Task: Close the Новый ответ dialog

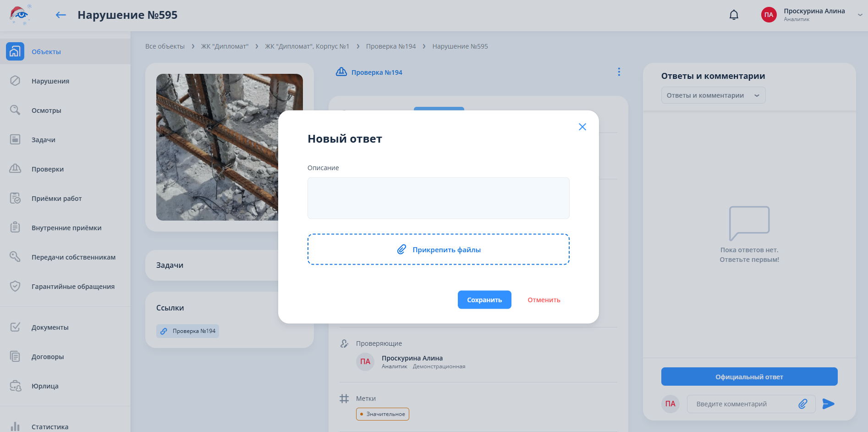Action: [582, 127]
